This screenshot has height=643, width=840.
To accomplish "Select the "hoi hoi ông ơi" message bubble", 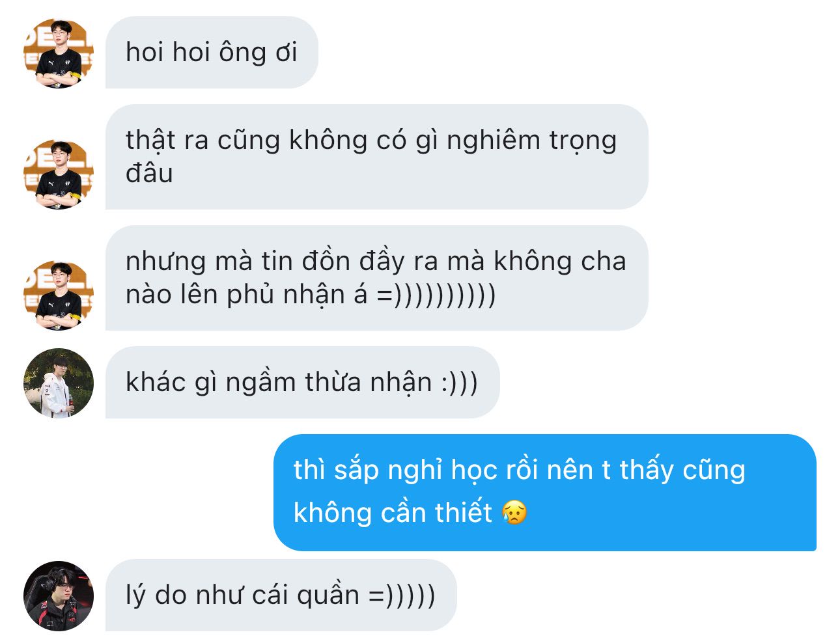I will [x=212, y=53].
